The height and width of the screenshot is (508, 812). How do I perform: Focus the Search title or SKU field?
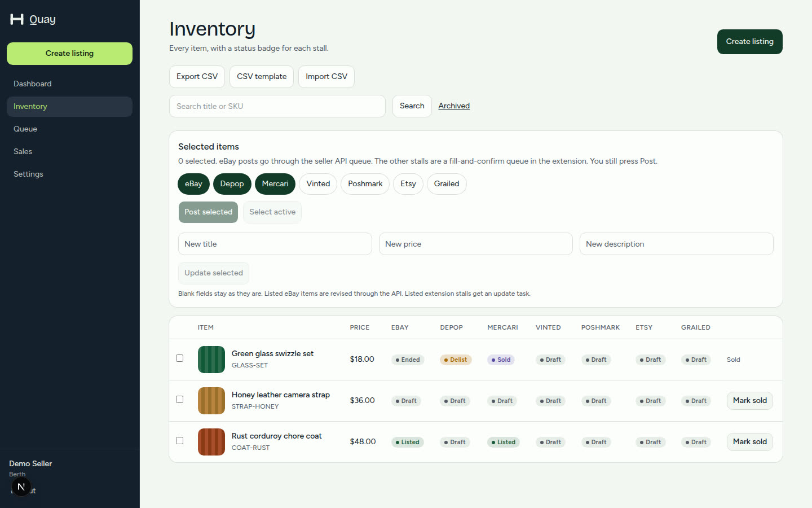(277, 106)
